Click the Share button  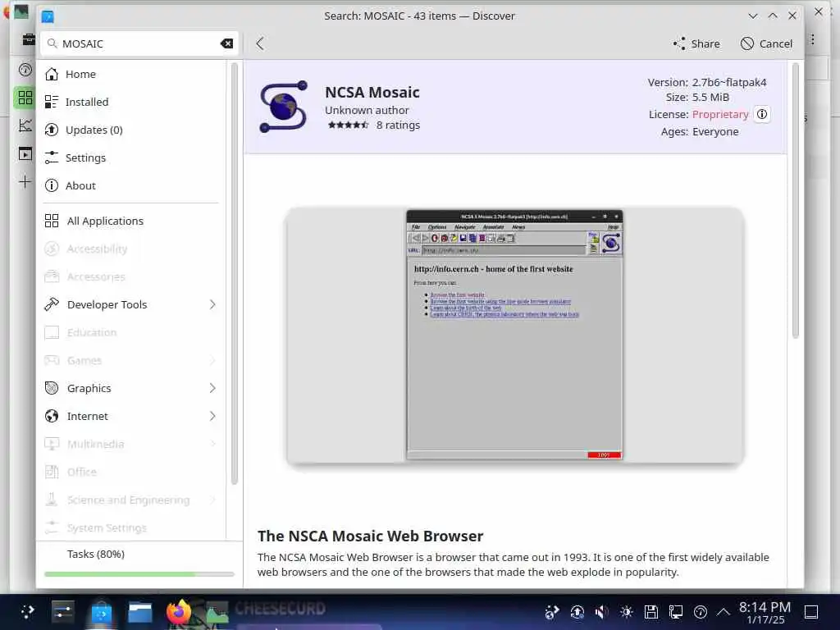(x=696, y=43)
